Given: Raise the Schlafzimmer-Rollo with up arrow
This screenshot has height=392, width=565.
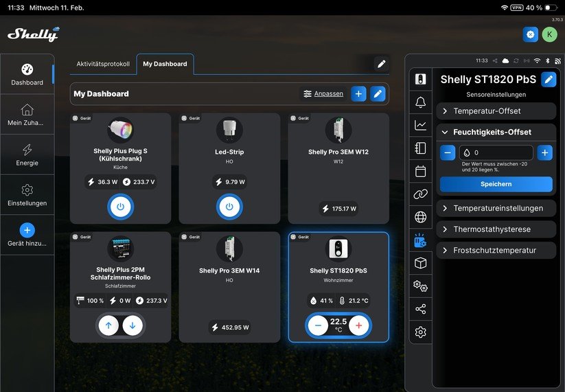Looking at the screenshot, I should (108, 325).
